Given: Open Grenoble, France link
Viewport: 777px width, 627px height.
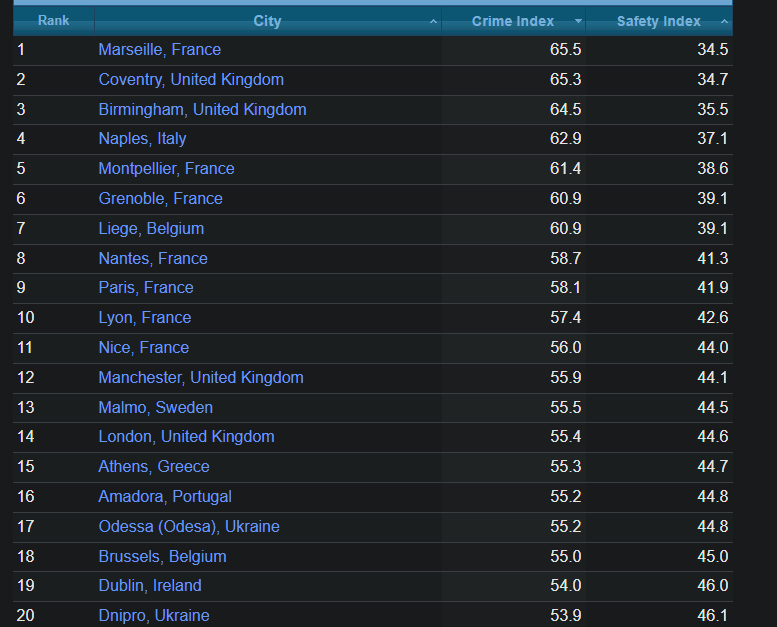Looking at the screenshot, I should point(160,198).
